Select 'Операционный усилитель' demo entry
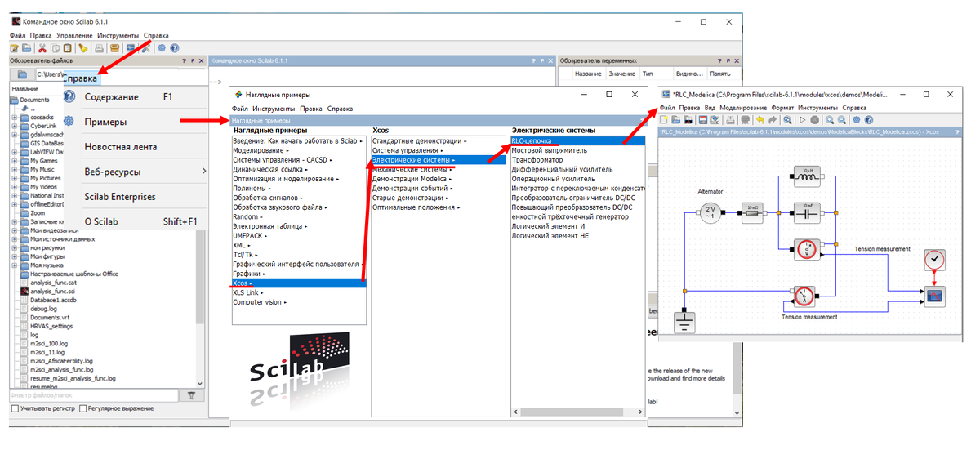The height and width of the screenshot is (459, 980). click(553, 179)
